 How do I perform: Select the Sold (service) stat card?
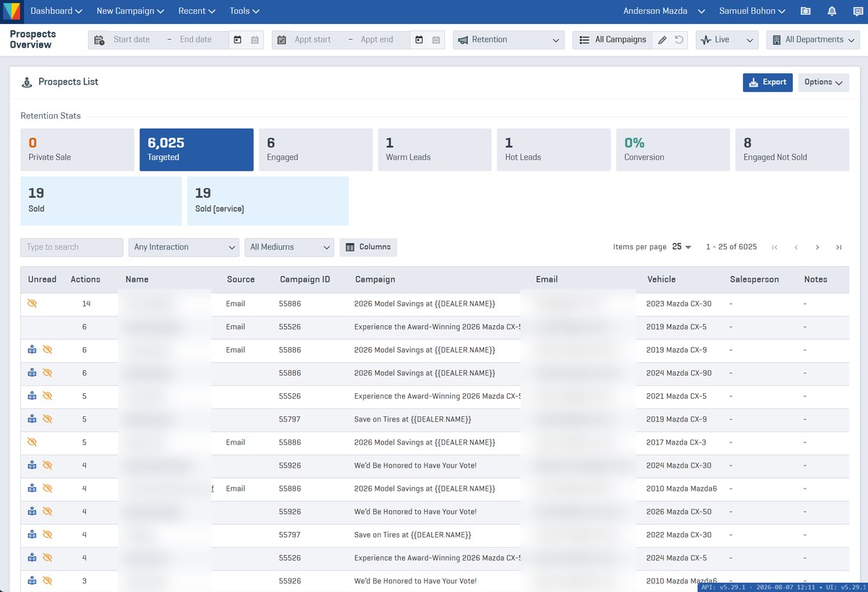click(x=268, y=201)
